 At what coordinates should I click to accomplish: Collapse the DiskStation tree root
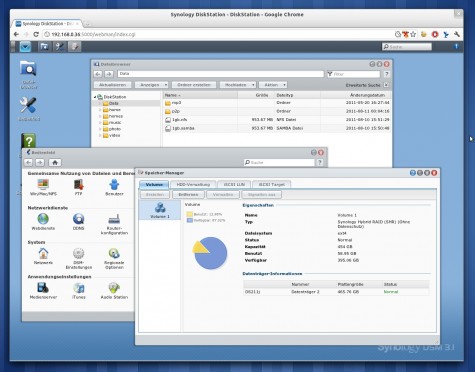tap(95, 97)
